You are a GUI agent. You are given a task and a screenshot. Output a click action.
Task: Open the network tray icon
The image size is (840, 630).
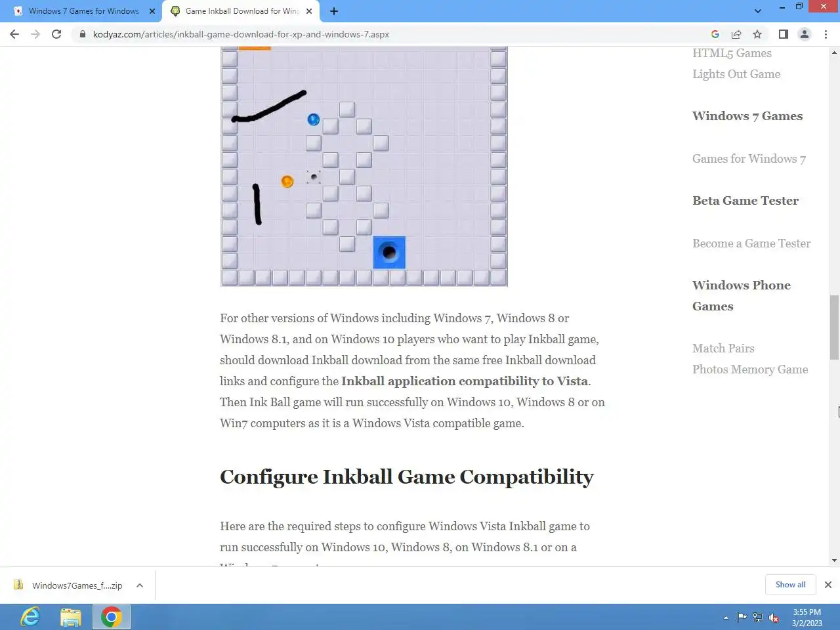point(758,618)
